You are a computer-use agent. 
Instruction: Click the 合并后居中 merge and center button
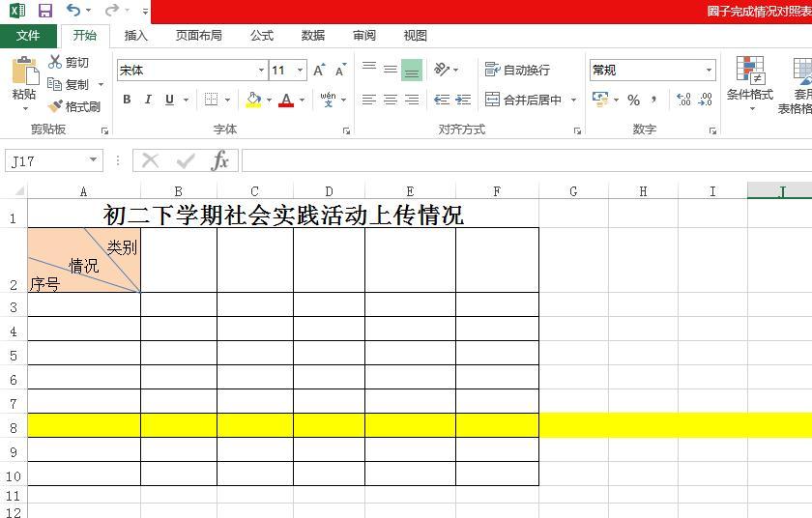pyautogui.click(x=523, y=100)
